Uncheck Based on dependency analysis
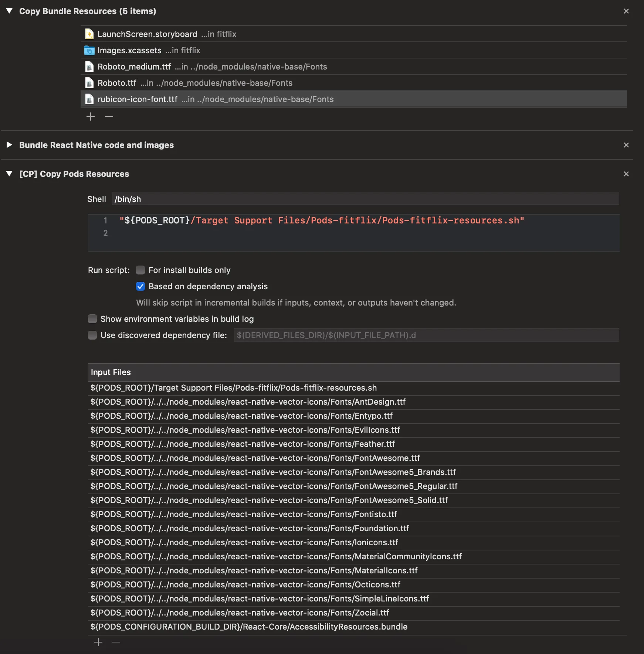The width and height of the screenshot is (644, 654). pyautogui.click(x=140, y=286)
